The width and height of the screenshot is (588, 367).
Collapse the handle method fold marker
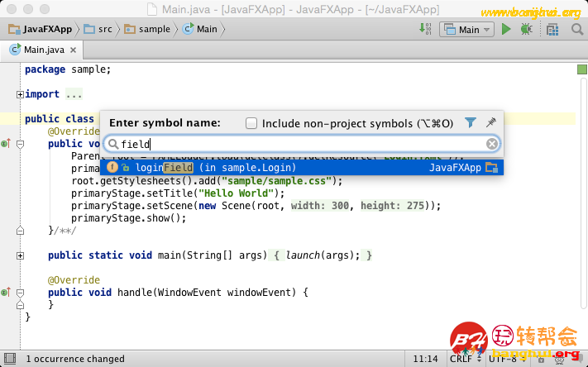point(20,293)
